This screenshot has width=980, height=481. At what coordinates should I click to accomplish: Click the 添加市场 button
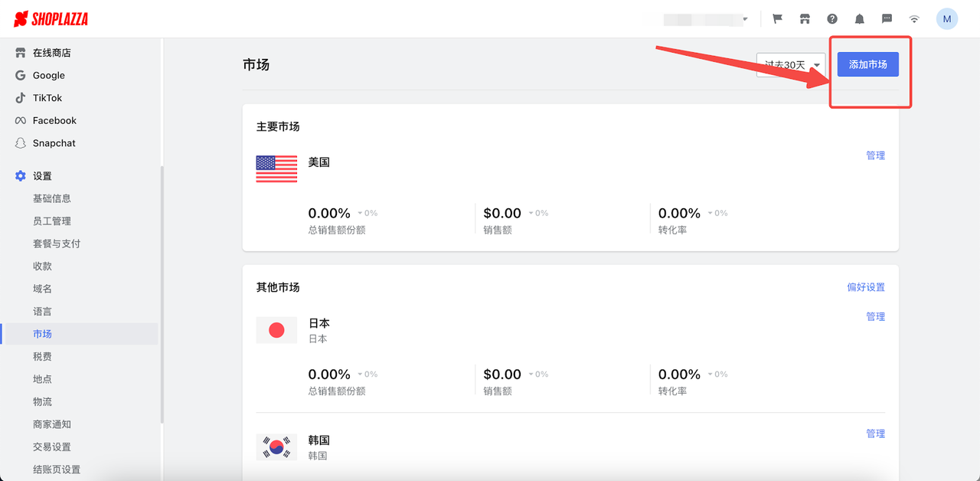pyautogui.click(x=867, y=64)
